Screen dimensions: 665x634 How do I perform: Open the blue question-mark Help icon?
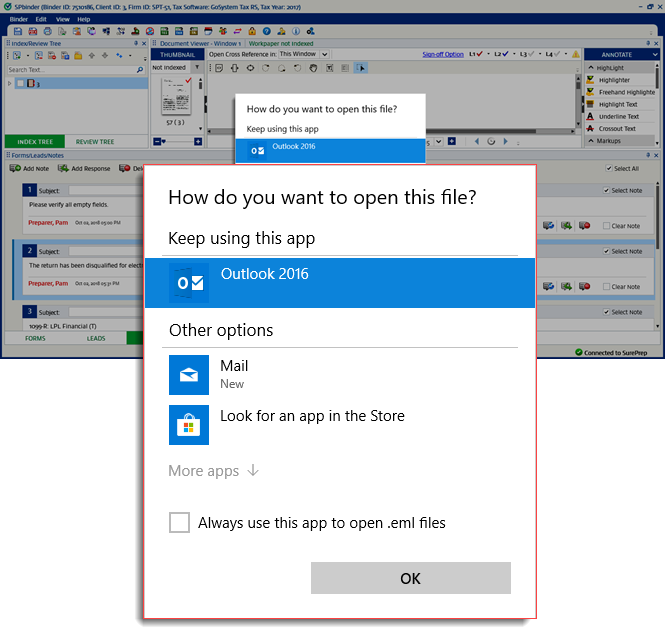tap(266, 31)
